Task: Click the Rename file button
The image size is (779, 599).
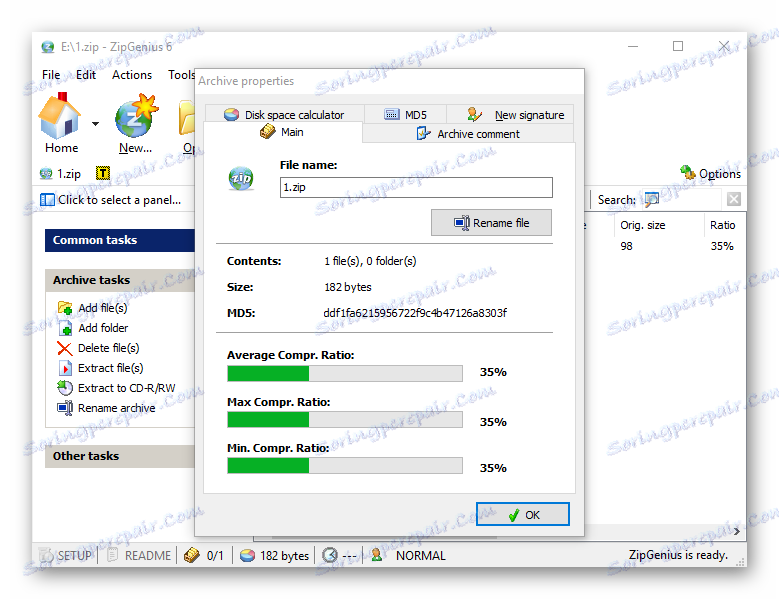Action: (491, 223)
